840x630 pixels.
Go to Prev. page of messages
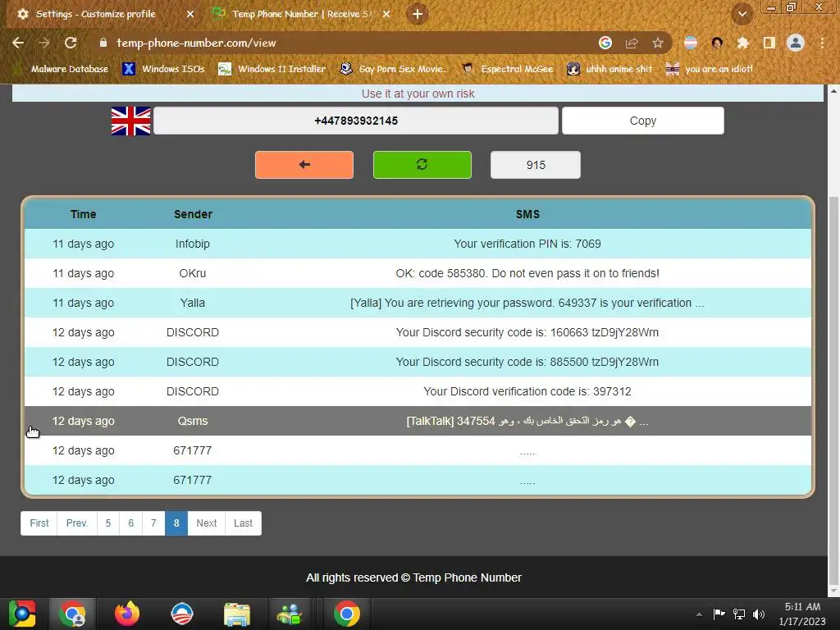coord(77,523)
